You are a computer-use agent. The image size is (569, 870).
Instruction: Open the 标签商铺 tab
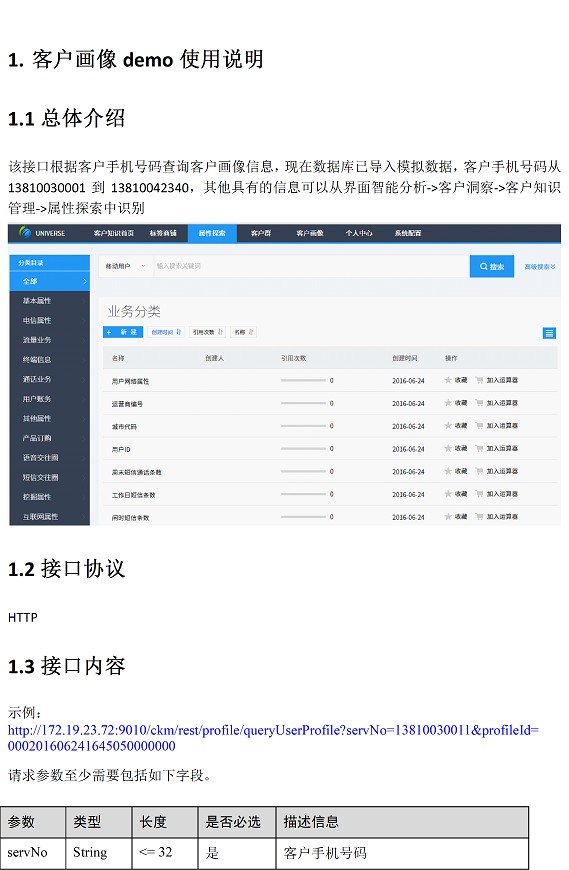pyautogui.click(x=163, y=233)
